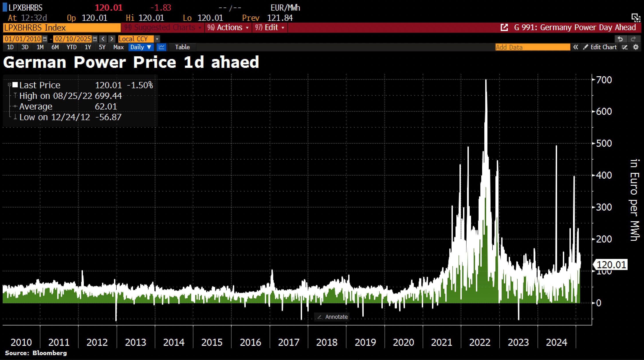The width and height of the screenshot is (644, 360).
Task: Open the start date calendar picker
Action: click(45, 39)
